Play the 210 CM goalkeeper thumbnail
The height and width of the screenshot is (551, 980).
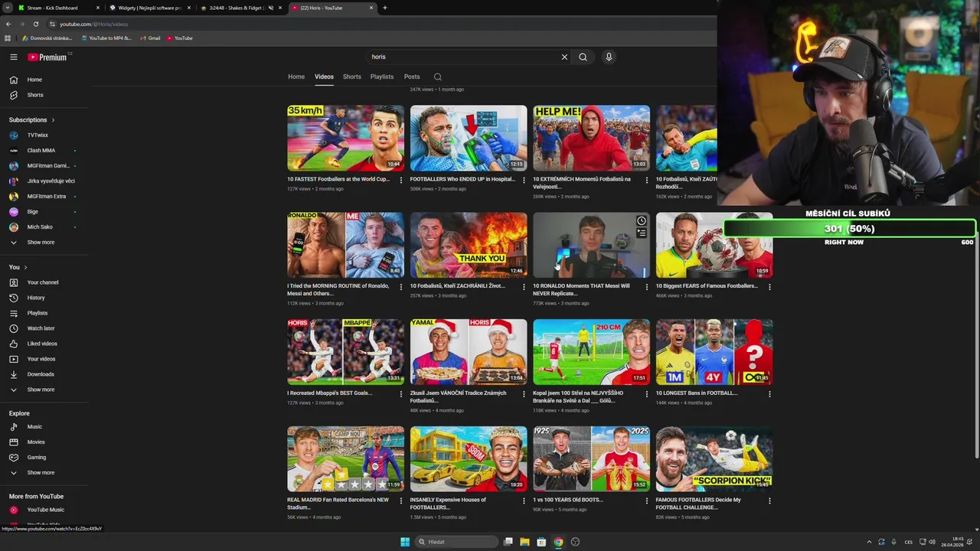tap(591, 352)
